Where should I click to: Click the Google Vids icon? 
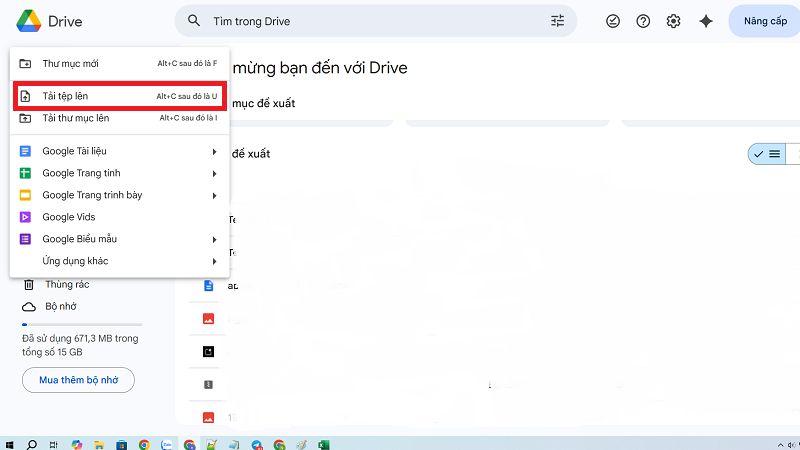26,217
